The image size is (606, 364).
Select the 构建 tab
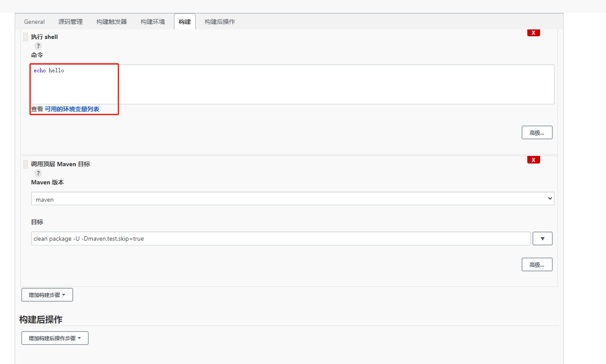185,22
